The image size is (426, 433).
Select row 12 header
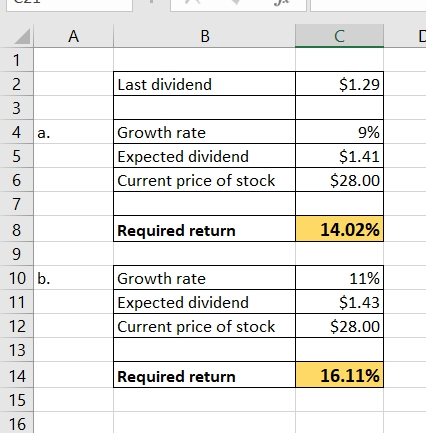(x=16, y=326)
